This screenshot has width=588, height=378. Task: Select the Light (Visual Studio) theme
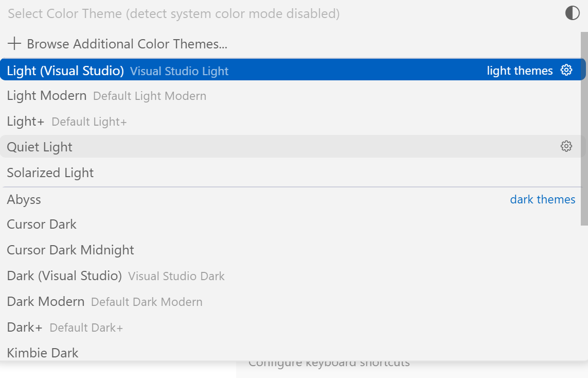293,70
